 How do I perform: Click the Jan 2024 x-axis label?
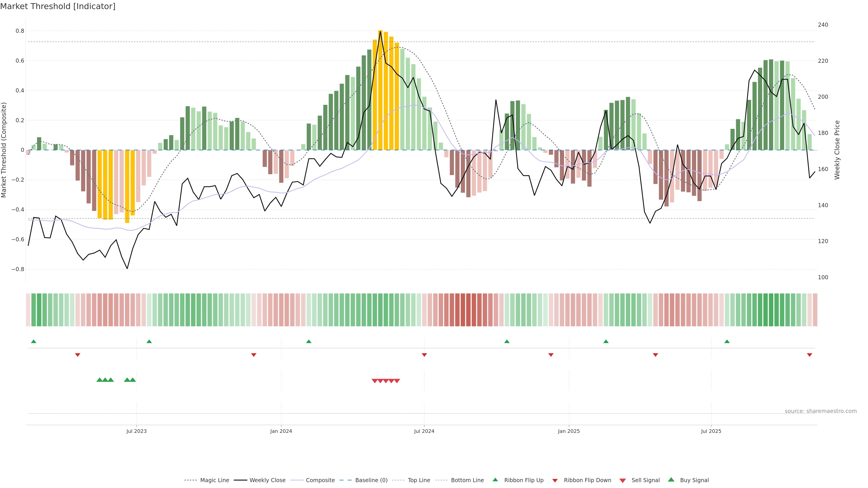[281, 431]
